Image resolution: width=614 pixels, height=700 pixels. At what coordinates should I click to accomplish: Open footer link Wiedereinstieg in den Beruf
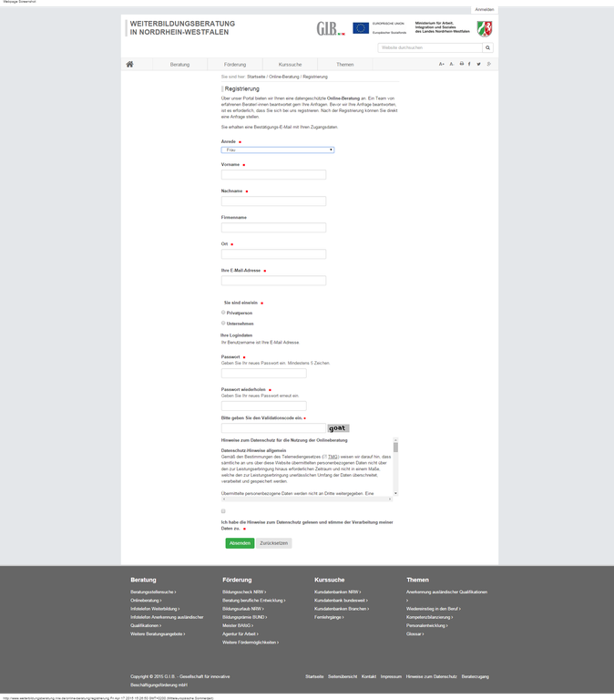click(434, 609)
